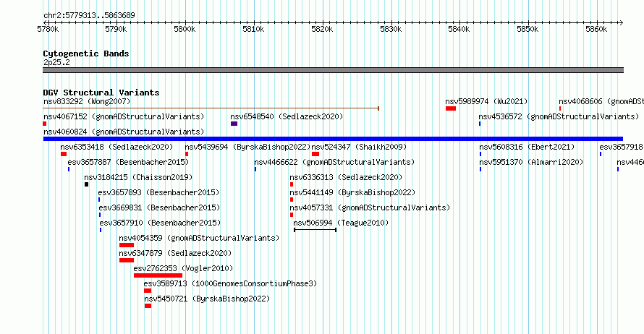The width and height of the screenshot is (644, 334).
Task: Click esv2762353 (Vogler2010) label
Action: point(183,268)
